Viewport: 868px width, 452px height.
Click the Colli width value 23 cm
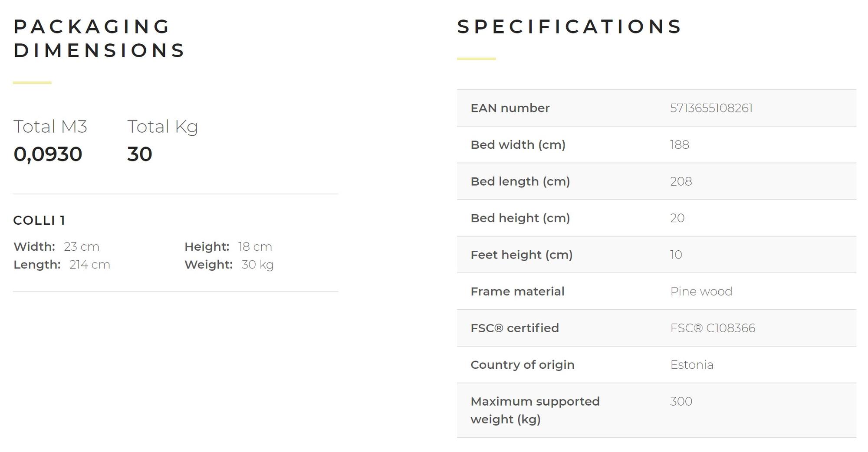pos(81,247)
